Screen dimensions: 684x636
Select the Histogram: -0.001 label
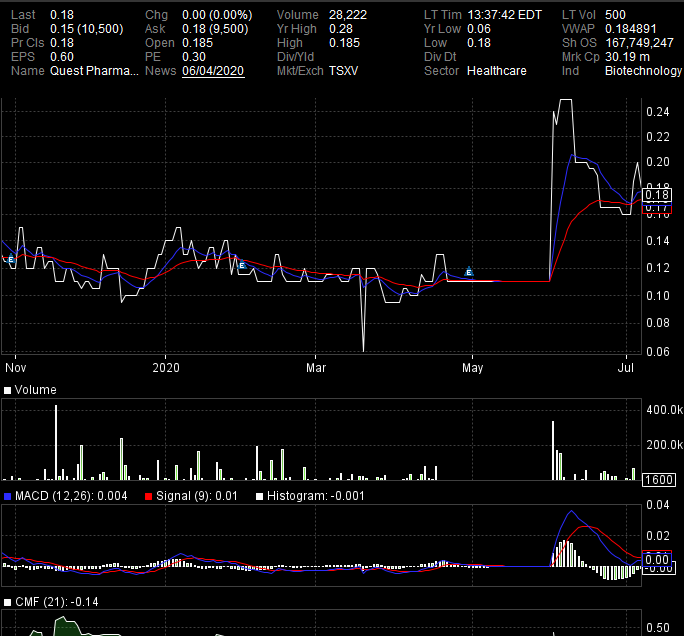pos(315,496)
